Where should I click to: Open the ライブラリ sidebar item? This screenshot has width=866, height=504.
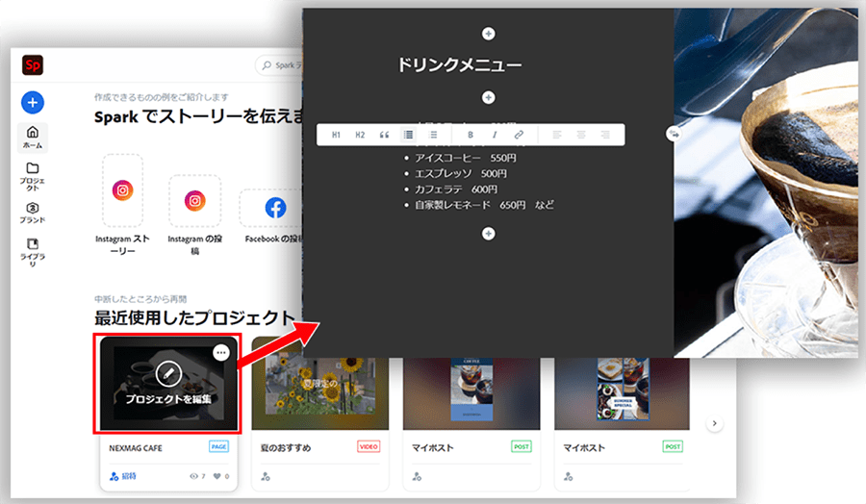(33, 252)
